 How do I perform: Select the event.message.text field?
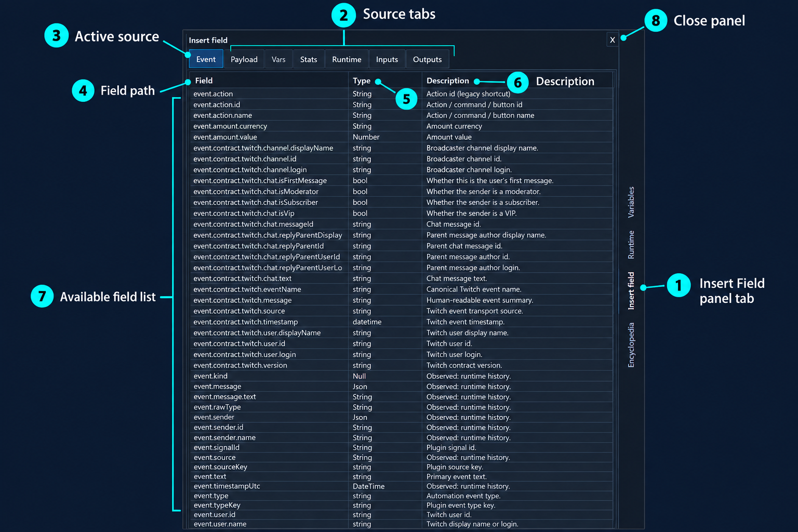401,397
